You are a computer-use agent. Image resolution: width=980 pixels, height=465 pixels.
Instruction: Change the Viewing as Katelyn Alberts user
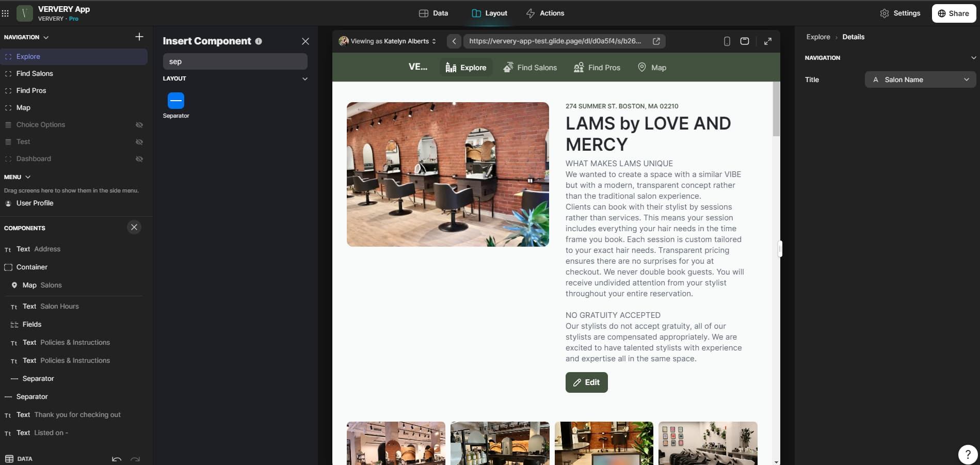click(388, 41)
